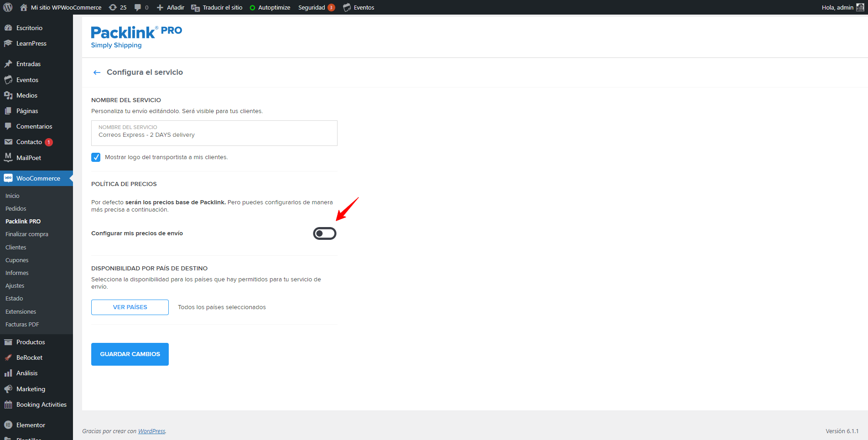Viewport: 868px width, 440px height.
Task: Click the Eventos sidebar ticket icon
Action: (x=8, y=80)
